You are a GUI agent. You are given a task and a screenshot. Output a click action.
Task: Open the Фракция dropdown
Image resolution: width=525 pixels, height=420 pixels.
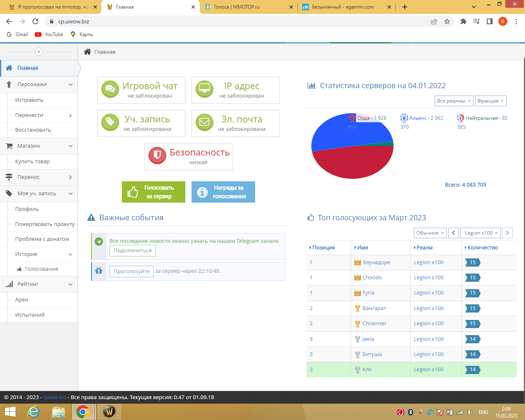click(491, 101)
